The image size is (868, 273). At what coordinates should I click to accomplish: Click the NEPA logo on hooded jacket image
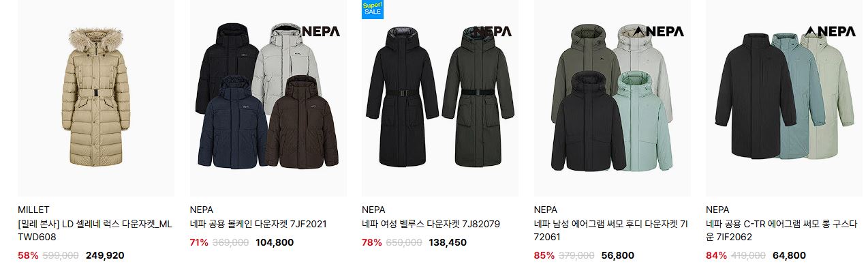658,31
